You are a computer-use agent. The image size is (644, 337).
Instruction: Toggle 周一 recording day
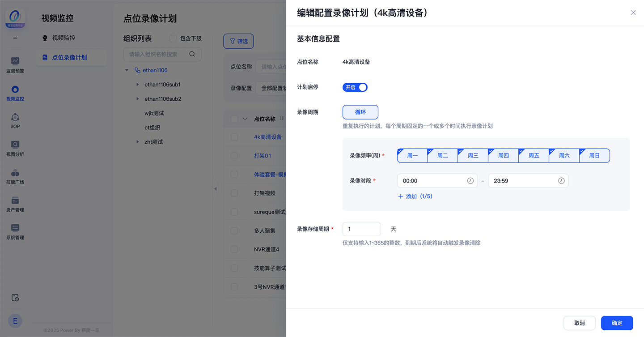412,155
